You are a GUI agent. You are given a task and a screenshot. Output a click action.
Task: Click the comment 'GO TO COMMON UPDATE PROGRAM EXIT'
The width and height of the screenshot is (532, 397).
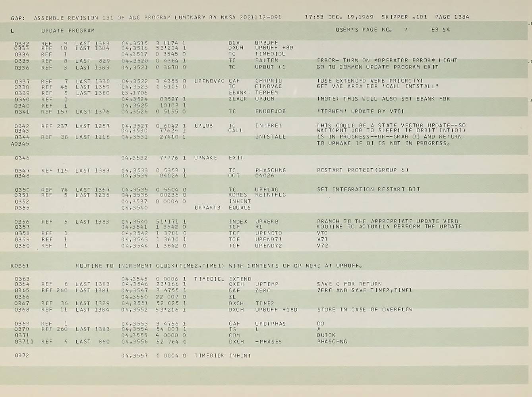tap(378, 67)
